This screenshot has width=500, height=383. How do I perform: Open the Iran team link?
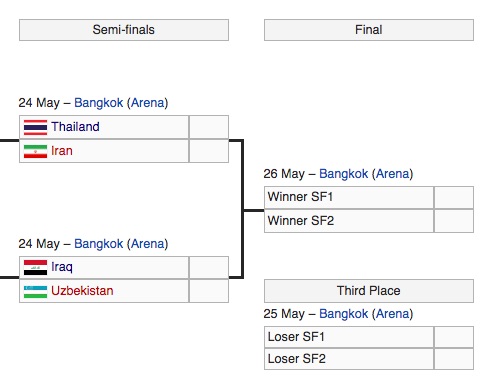click(62, 151)
